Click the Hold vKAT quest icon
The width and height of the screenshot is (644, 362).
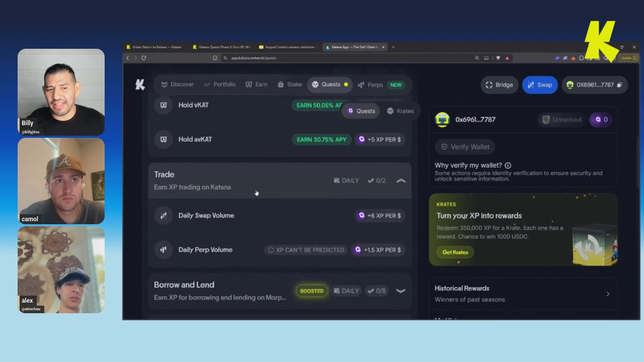tap(164, 105)
